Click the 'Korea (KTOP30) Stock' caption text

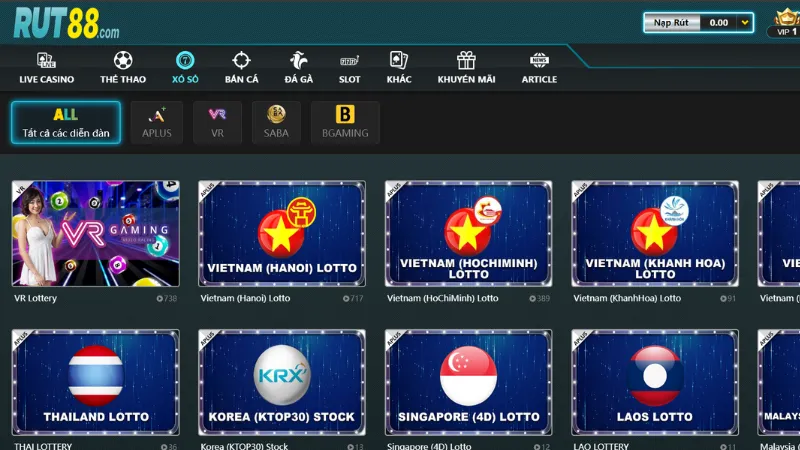[x=244, y=446]
